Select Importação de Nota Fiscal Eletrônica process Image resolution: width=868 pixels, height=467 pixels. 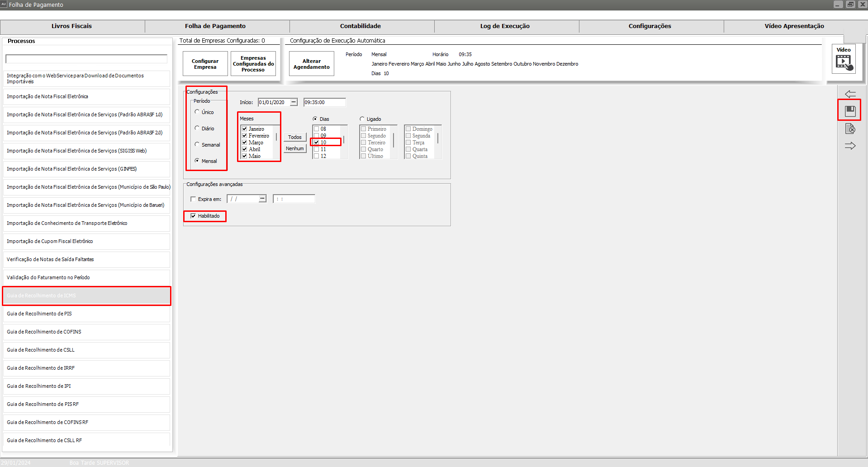(x=86, y=96)
